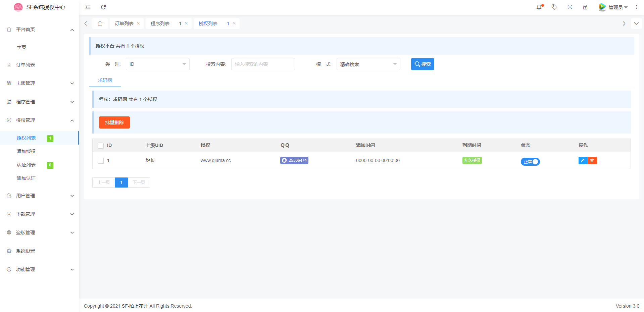
Task: Delete authorization row with the trash icon
Action: (x=592, y=160)
